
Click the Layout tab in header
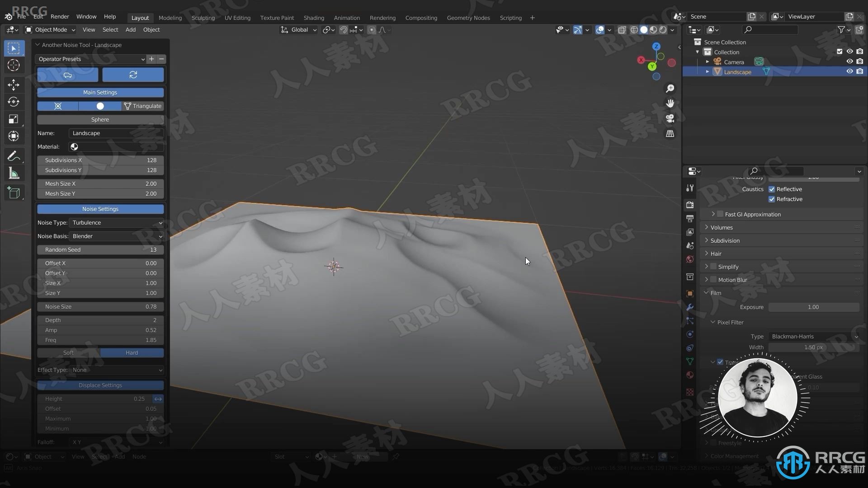[x=140, y=17]
